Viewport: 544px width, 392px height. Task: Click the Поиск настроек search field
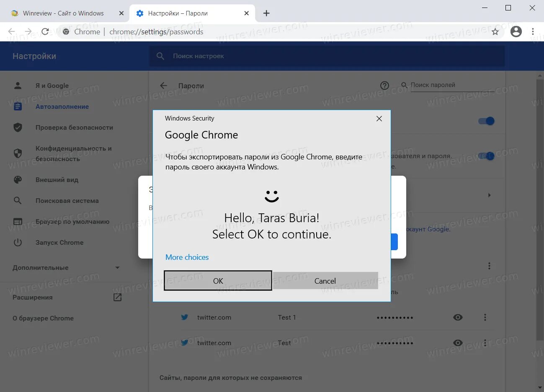pyautogui.click(x=327, y=56)
